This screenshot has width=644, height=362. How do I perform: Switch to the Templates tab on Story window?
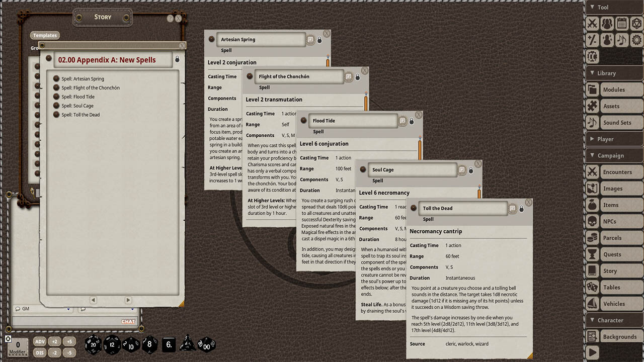pos(45,35)
